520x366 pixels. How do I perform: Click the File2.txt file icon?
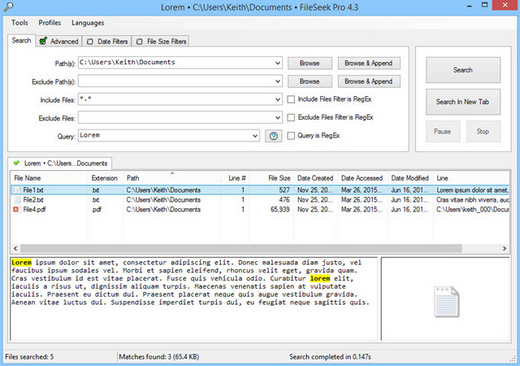coord(17,200)
